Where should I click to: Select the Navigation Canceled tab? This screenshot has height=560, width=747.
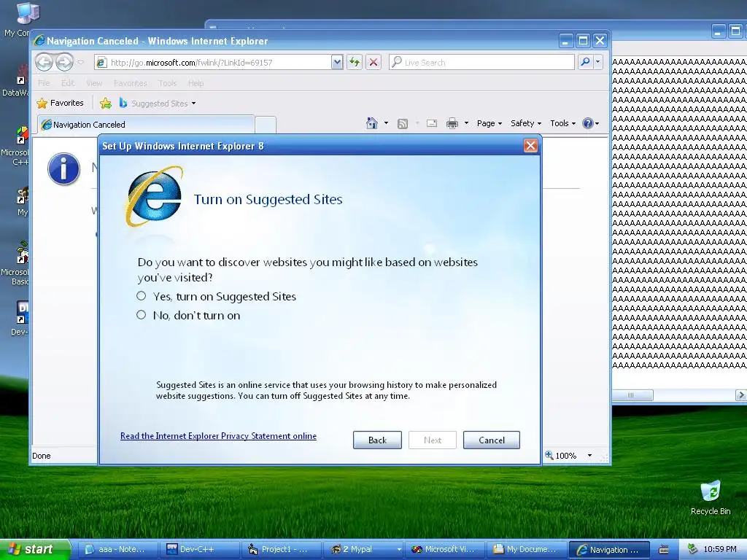(146, 125)
